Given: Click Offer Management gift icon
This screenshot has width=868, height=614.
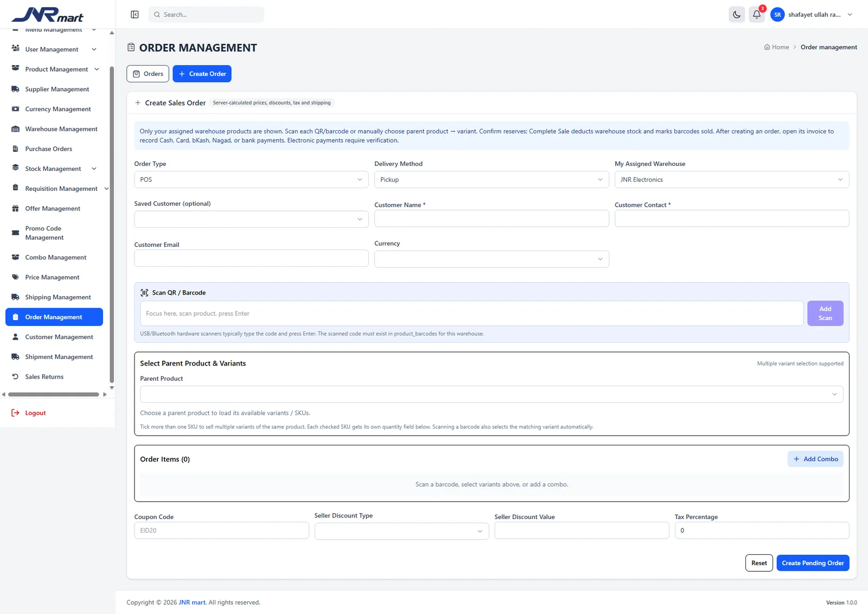Looking at the screenshot, I should (15, 208).
